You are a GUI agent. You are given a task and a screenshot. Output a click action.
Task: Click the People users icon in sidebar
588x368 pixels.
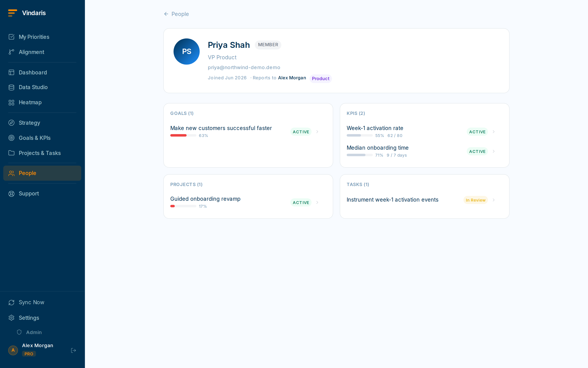point(11,173)
